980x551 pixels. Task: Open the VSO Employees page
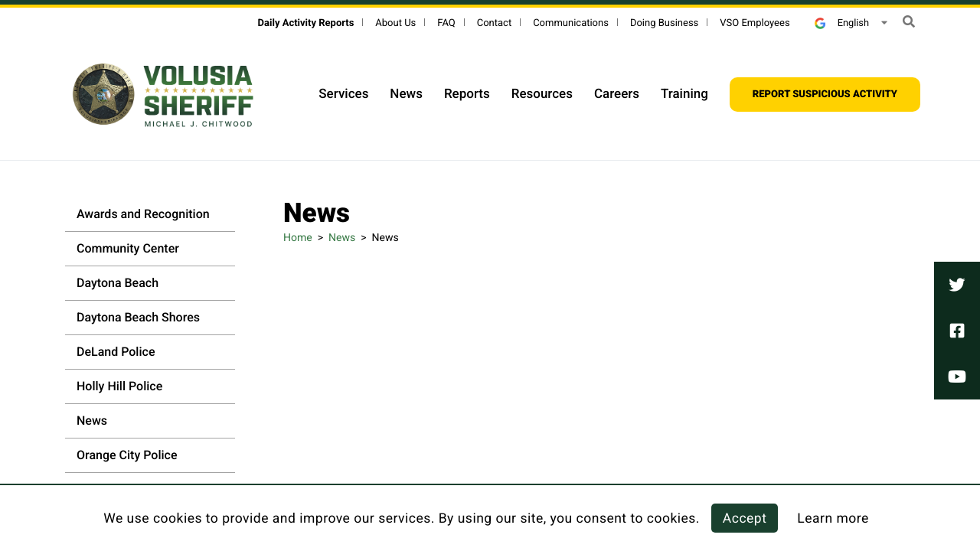point(754,23)
